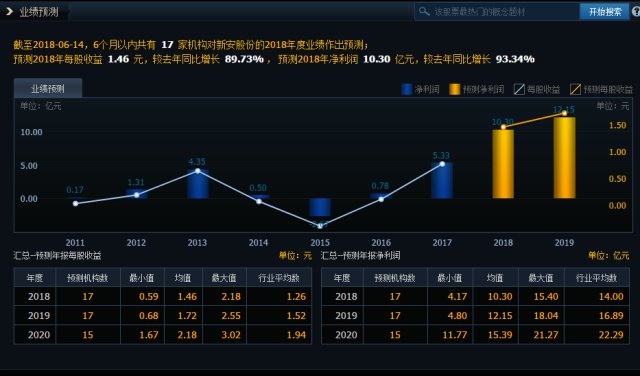Click the 93.34% growth figure in summary
Image resolution: width=640 pixels, height=376 pixels.
tap(515, 59)
